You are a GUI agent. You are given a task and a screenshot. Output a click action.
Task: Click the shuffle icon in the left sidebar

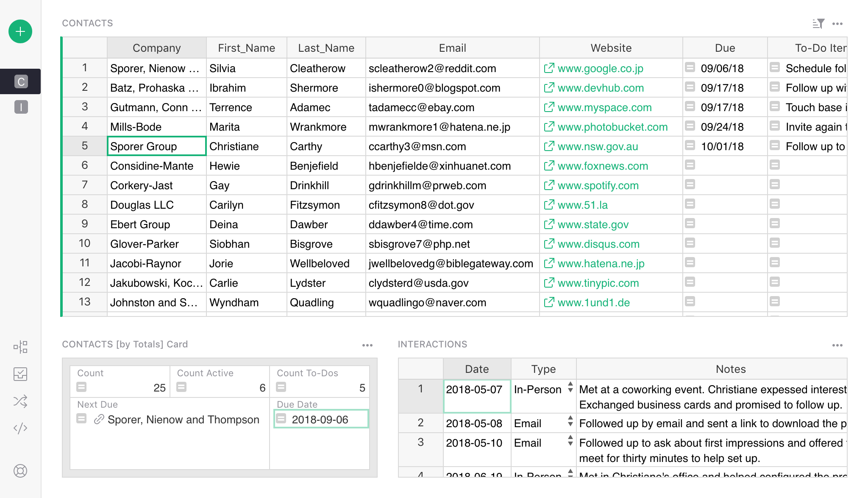click(x=20, y=401)
